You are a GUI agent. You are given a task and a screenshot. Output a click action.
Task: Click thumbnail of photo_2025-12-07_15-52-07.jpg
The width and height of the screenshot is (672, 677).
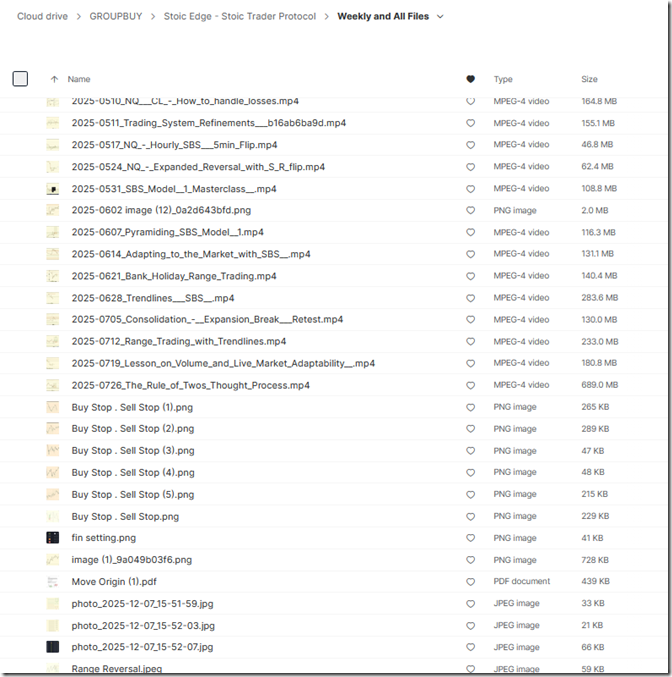[x=53, y=647]
